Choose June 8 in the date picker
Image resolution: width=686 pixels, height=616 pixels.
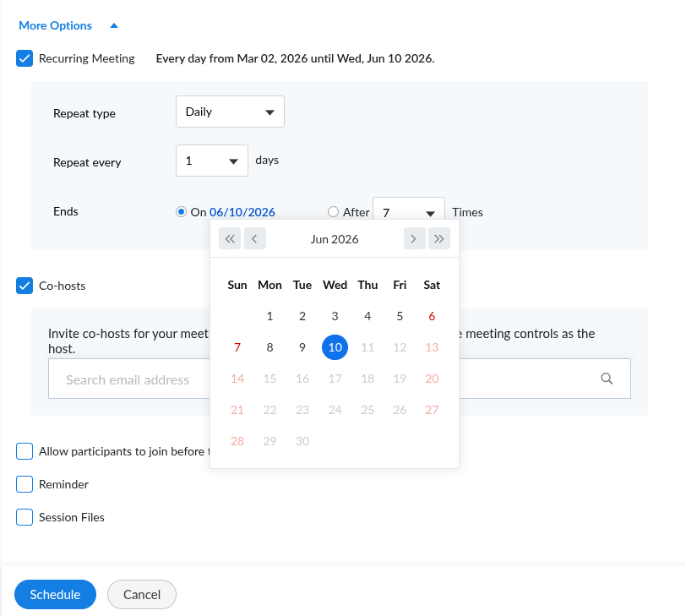pyautogui.click(x=269, y=347)
